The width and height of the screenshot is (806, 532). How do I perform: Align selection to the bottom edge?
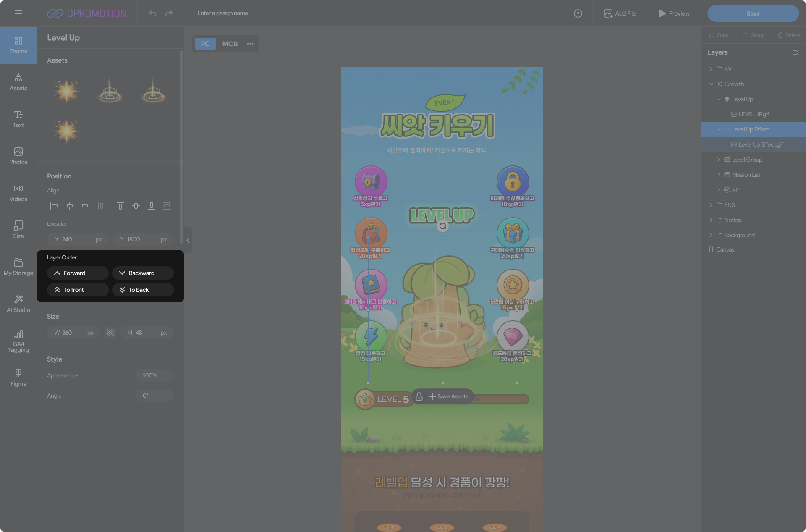click(152, 206)
